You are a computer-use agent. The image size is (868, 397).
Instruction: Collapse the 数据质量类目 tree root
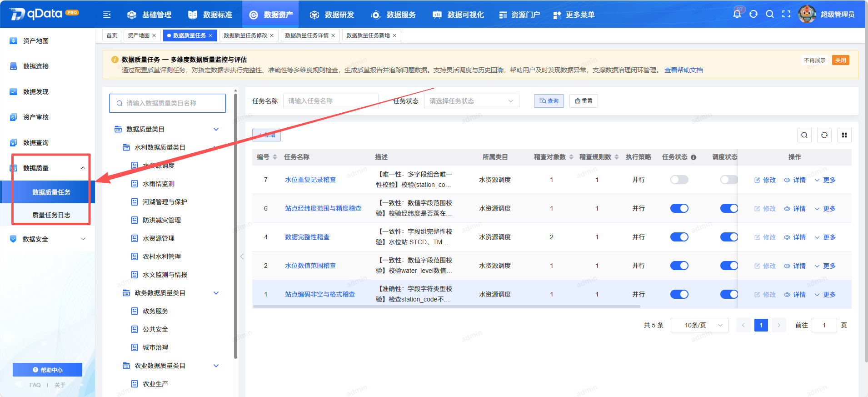point(216,129)
